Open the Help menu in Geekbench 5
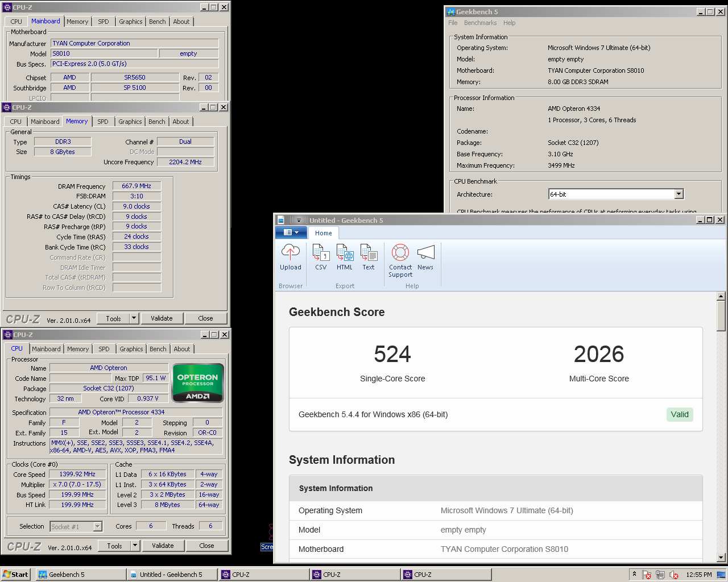Image resolution: width=728 pixels, height=582 pixels. tap(509, 23)
